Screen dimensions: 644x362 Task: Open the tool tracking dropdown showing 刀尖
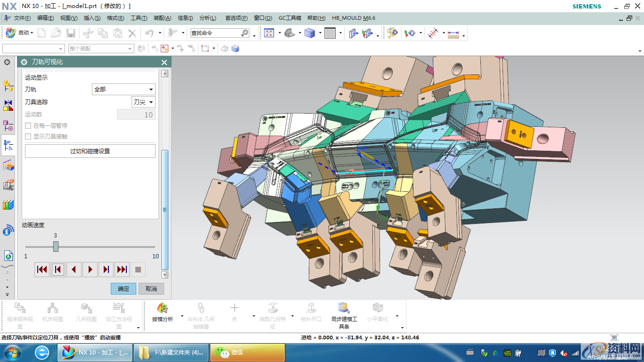143,102
